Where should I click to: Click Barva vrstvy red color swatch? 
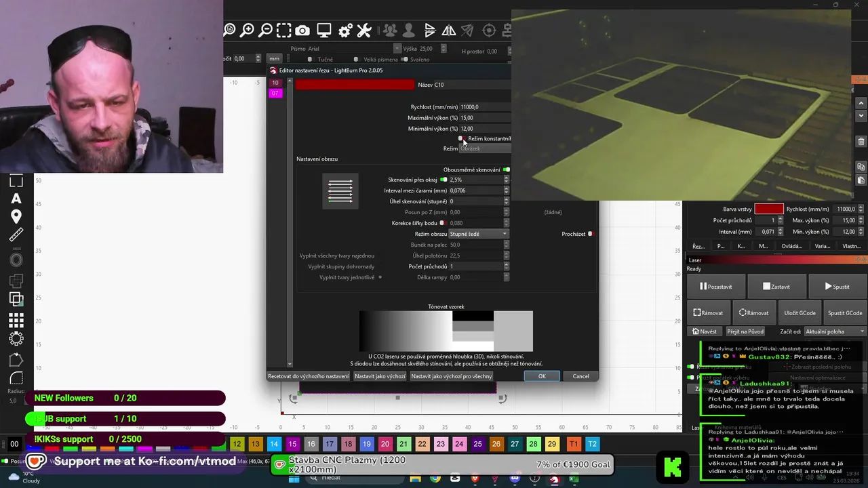[769, 209]
